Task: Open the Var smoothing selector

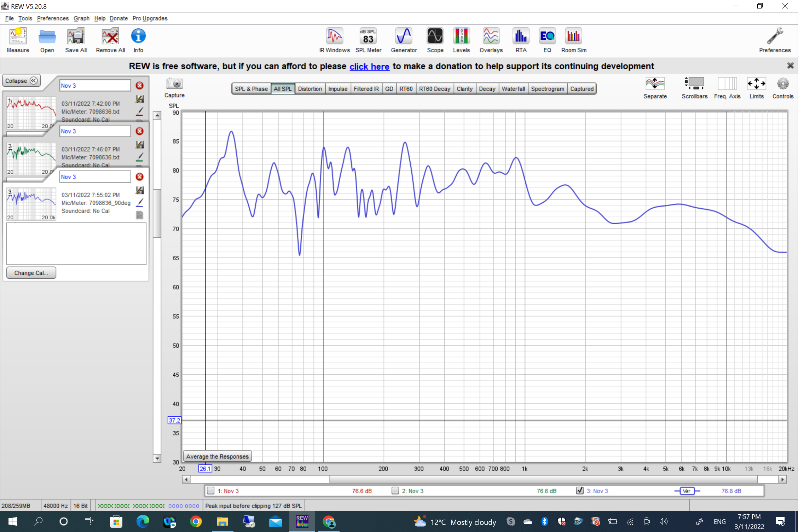Action: tap(687, 491)
